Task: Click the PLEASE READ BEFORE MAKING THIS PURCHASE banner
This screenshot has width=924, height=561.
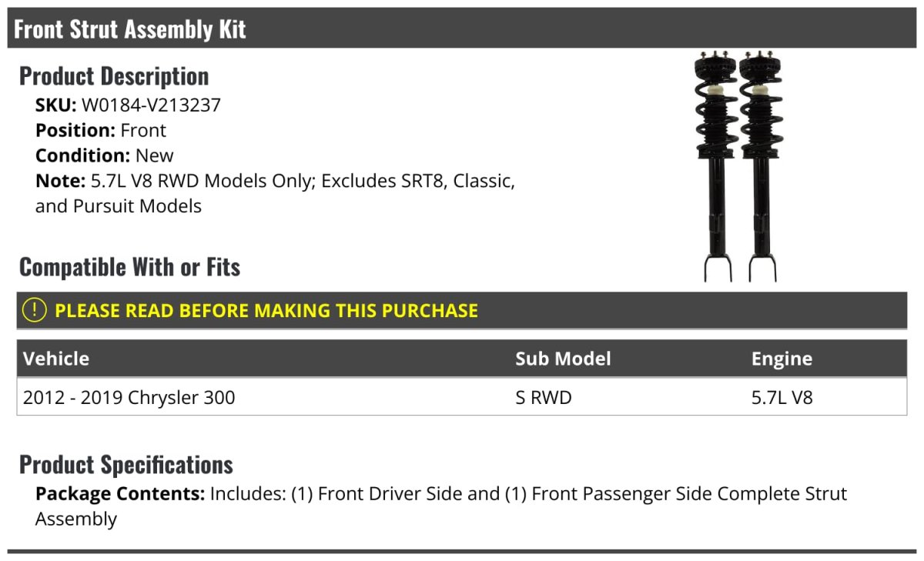Action: (266, 311)
